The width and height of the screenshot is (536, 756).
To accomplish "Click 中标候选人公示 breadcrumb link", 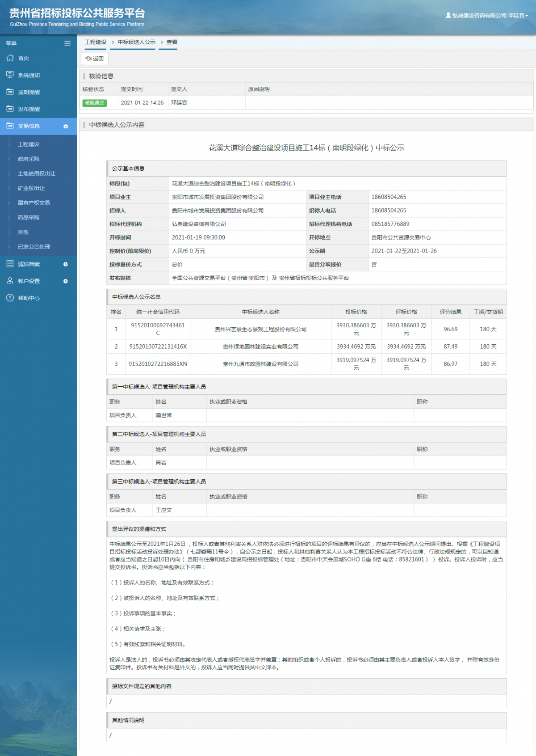I will 137,42.
